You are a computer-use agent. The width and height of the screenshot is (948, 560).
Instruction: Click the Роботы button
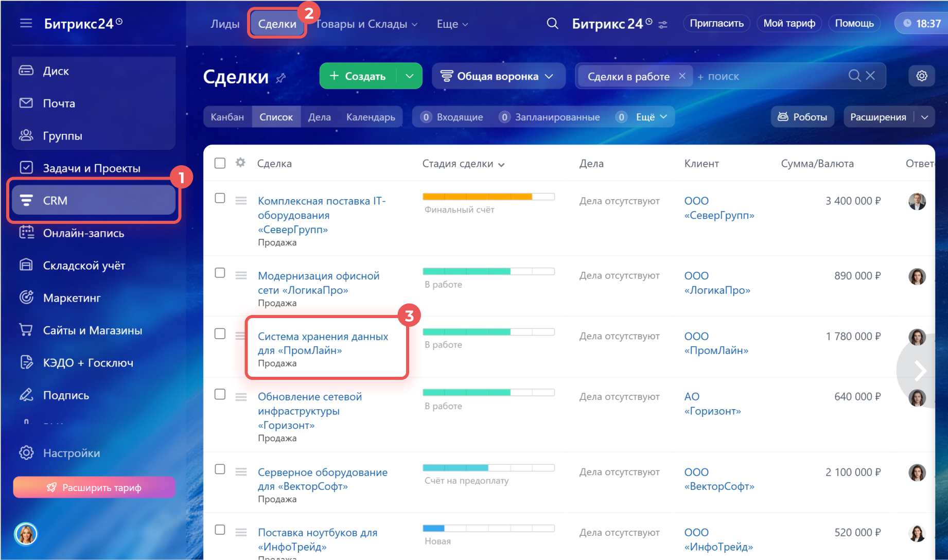pos(802,117)
